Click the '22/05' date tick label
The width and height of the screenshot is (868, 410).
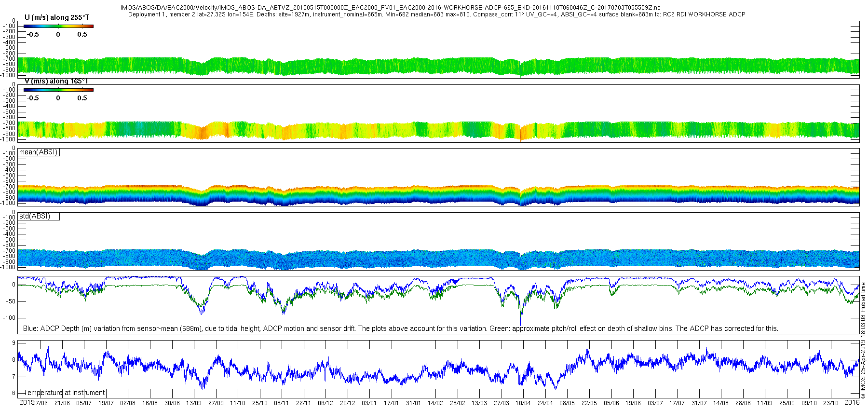(589, 403)
